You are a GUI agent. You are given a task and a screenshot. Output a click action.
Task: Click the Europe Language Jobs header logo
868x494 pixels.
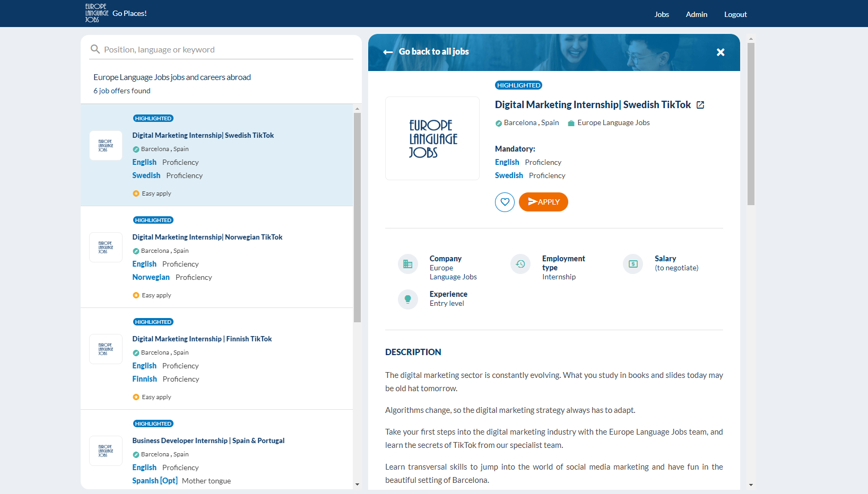coord(97,13)
